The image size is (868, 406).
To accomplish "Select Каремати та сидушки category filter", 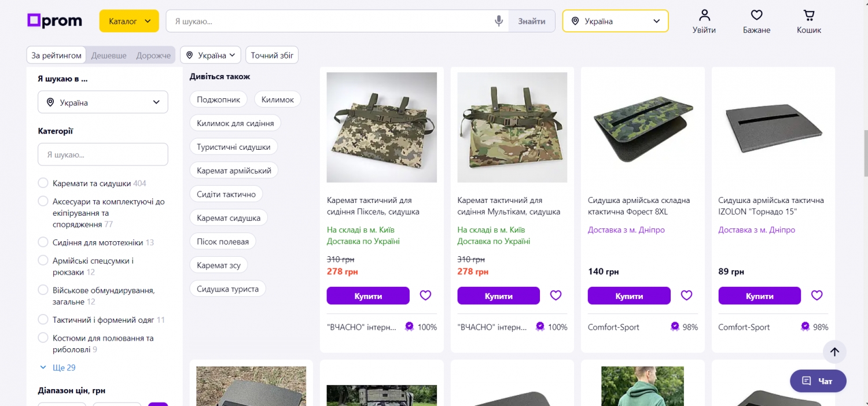I will coord(43,183).
